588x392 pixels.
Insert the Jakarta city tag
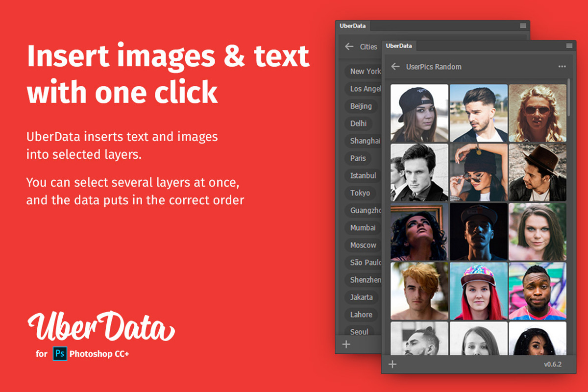tap(362, 297)
